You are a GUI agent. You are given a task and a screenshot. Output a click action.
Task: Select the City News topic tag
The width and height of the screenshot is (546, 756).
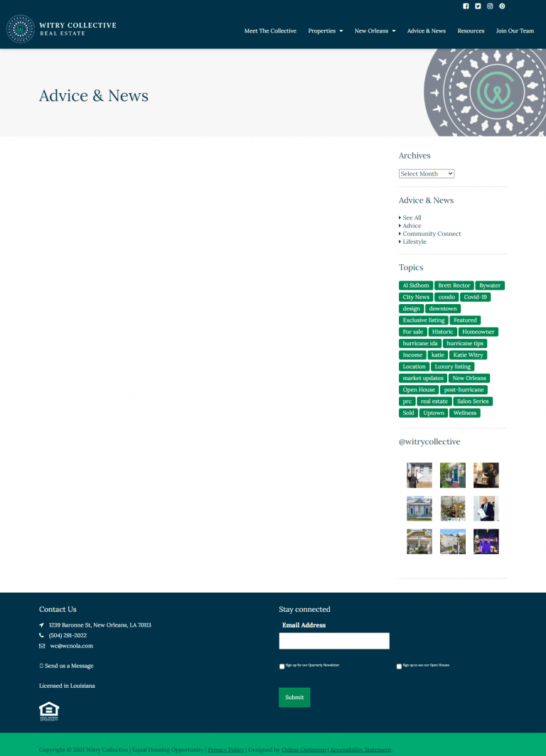[x=416, y=297]
